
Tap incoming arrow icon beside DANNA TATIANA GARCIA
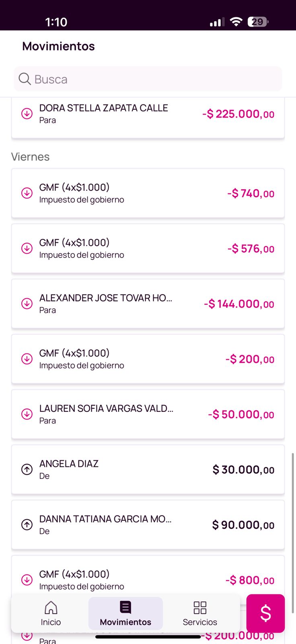coord(27,524)
